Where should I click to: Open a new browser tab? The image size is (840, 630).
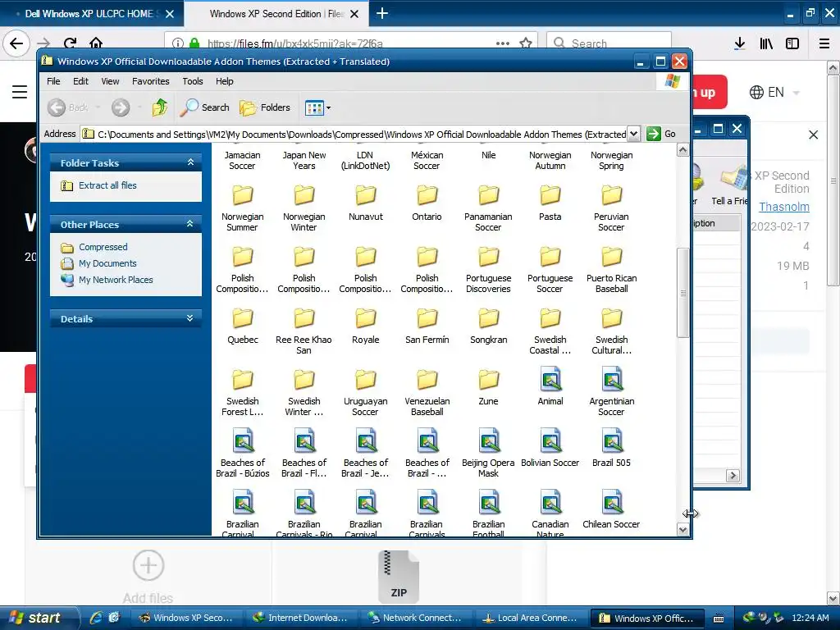pyautogui.click(x=382, y=13)
